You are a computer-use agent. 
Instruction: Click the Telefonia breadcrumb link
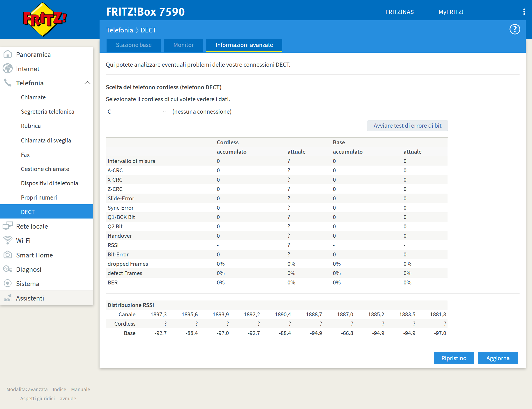(x=120, y=30)
